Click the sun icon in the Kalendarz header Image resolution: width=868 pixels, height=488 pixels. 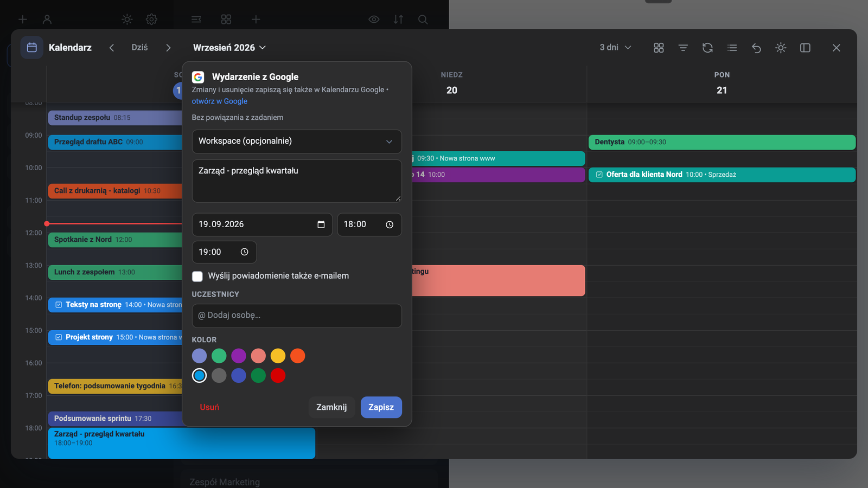781,48
